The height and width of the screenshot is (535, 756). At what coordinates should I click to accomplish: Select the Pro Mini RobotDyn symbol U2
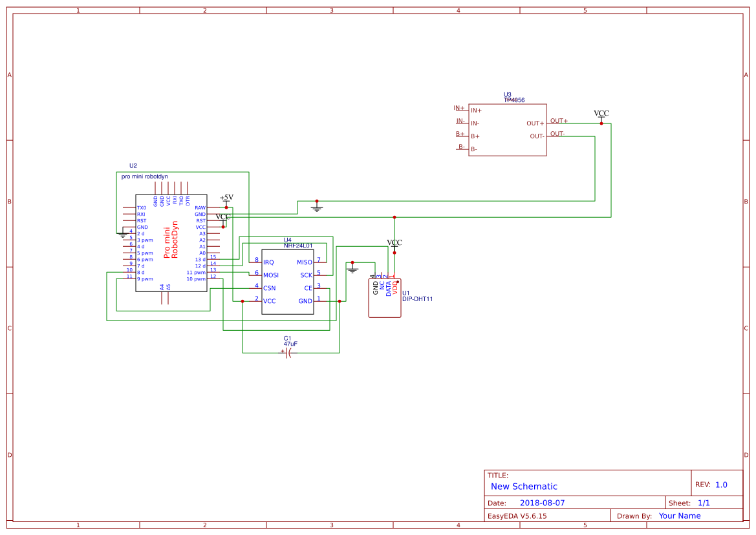[x=170, y=242]
